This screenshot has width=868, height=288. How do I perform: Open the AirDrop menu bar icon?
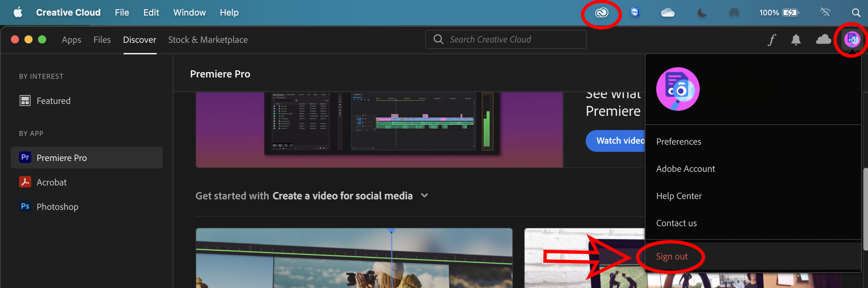[734, 13]
